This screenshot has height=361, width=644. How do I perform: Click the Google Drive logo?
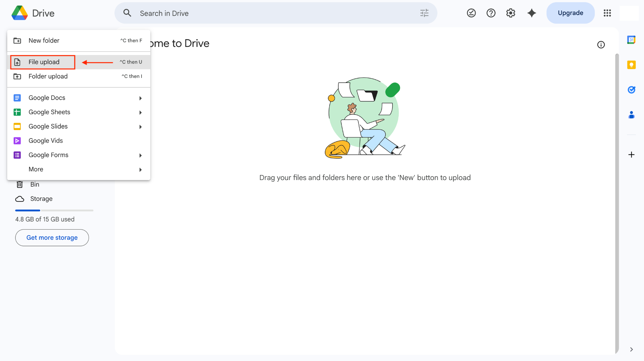(x=19, y=13)
